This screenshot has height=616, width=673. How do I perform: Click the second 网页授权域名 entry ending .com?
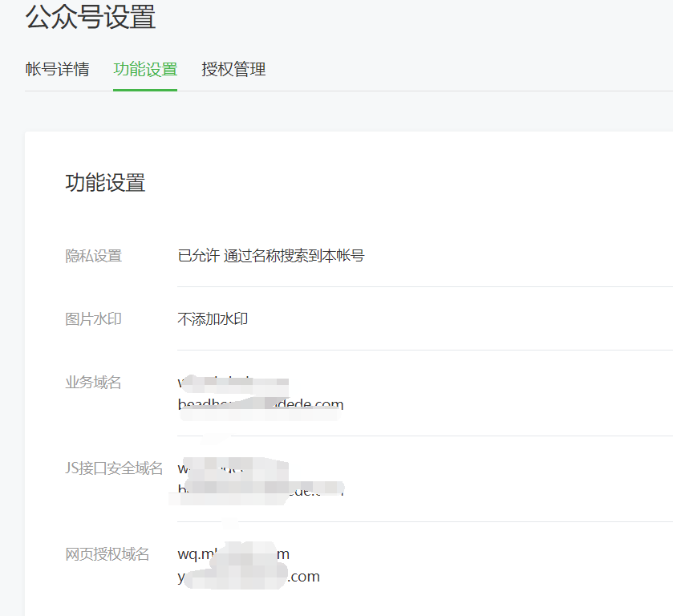249,577
